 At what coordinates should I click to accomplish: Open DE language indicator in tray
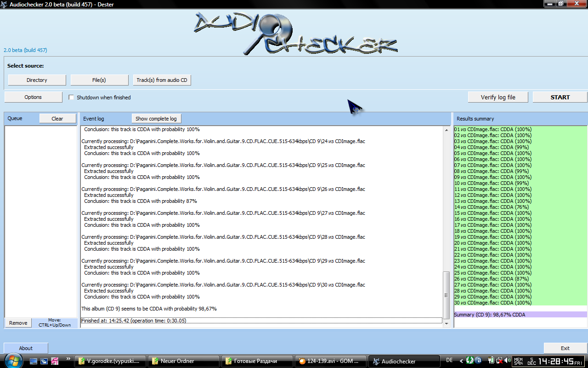[x=449, y=360]
